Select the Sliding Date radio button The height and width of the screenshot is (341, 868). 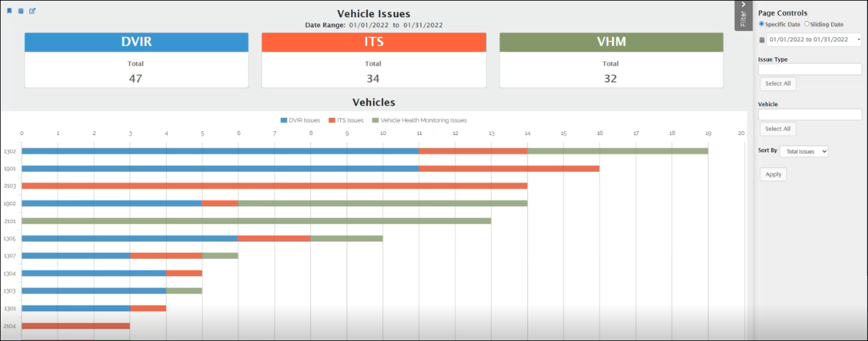coord(807,24)
